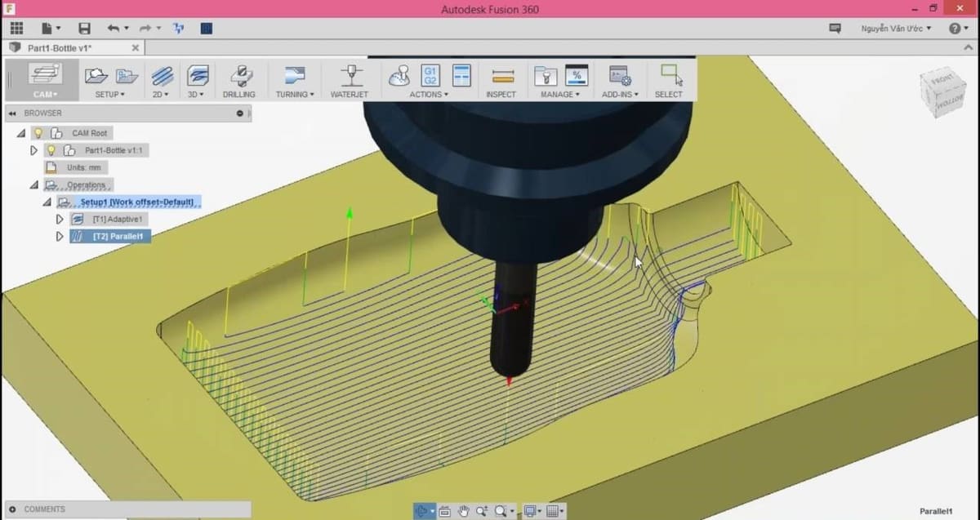This screenshot has height=520, width=980.
Task: Switch to the Part1-Bottle v1* document tab
Action: tap(59, 48)
